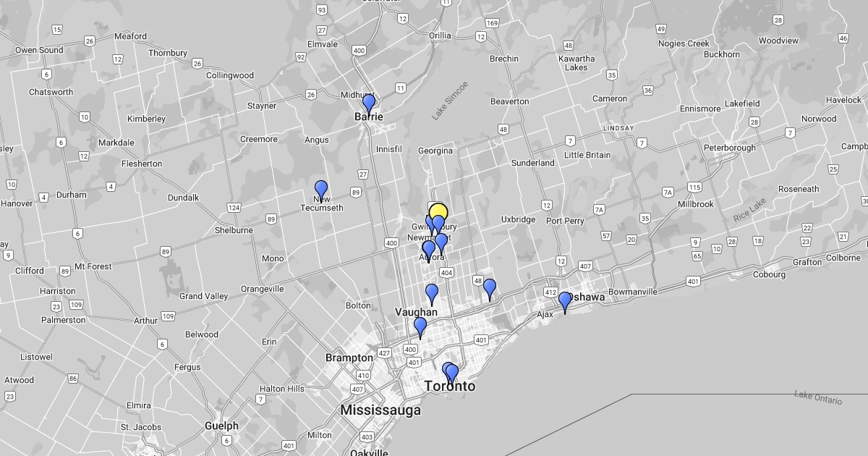Screen dimensions: 868x456
Task: Click the blue pin covering Newmarket's letters
Action: point(441,243)
